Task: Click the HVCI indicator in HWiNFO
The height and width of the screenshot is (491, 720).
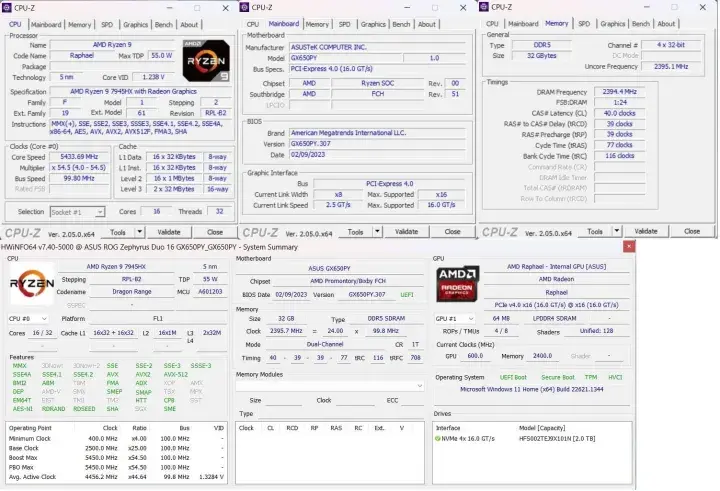Action: 615,377
